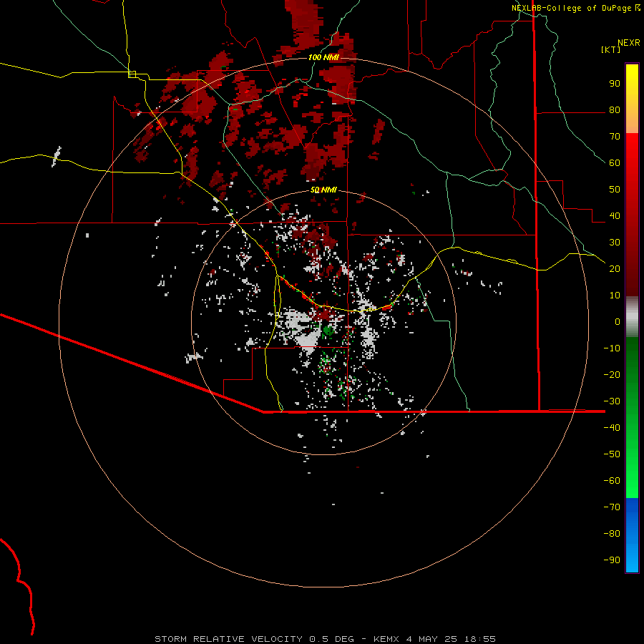Click the -50 value on the velocity scale
This screenshot has width=644, height=644.
(612, 454)
